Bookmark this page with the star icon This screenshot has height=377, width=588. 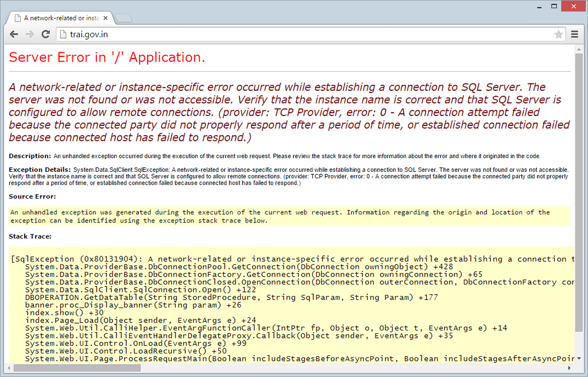click(x=558, y=34)
